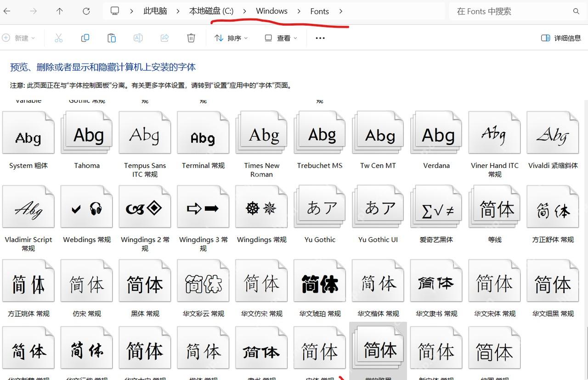Click the Rename icon in toolbar
The width and height of the screenshot is (588, 380).
[x=138, y=38]
